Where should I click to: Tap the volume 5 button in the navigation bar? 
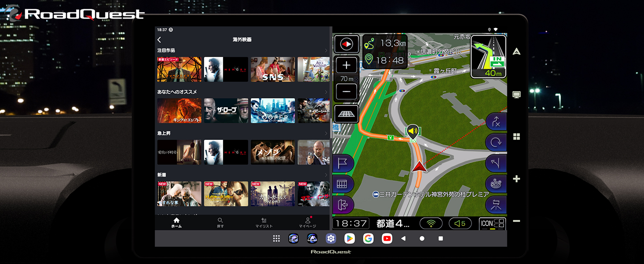click(x=460, y=224)
